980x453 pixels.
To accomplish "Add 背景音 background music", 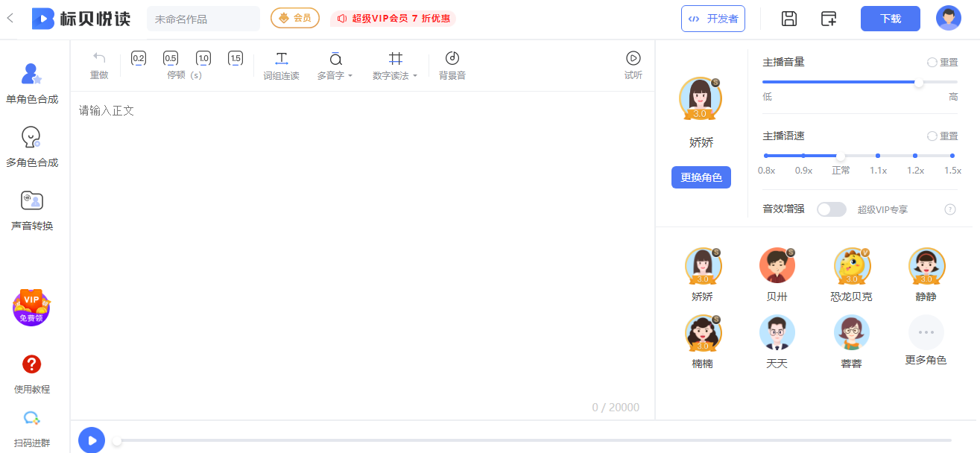I will coord(452,66).
